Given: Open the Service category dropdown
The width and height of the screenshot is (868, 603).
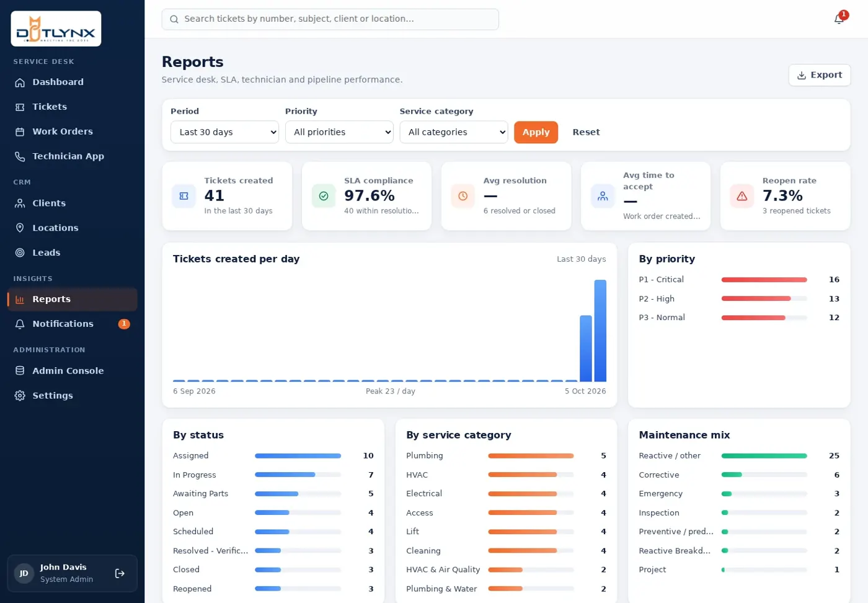Looking at the screenshot, I should (x=454, y=132).
